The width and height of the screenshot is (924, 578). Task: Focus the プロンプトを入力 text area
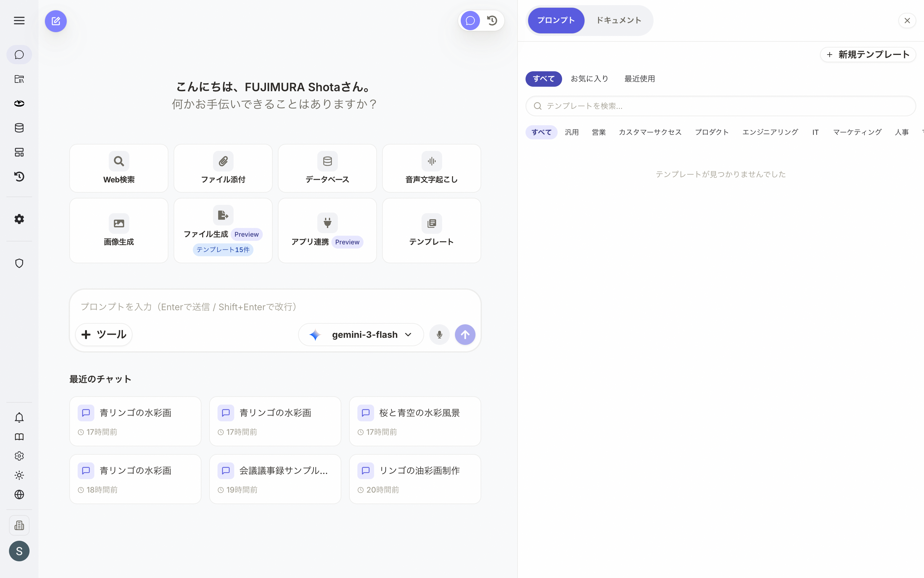(275, 307)
